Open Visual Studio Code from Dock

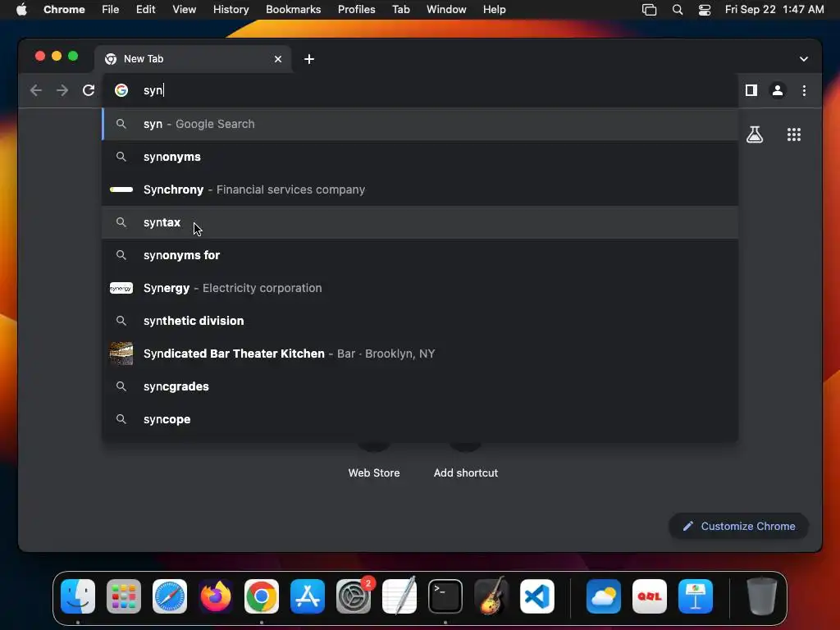click(537, 596)
